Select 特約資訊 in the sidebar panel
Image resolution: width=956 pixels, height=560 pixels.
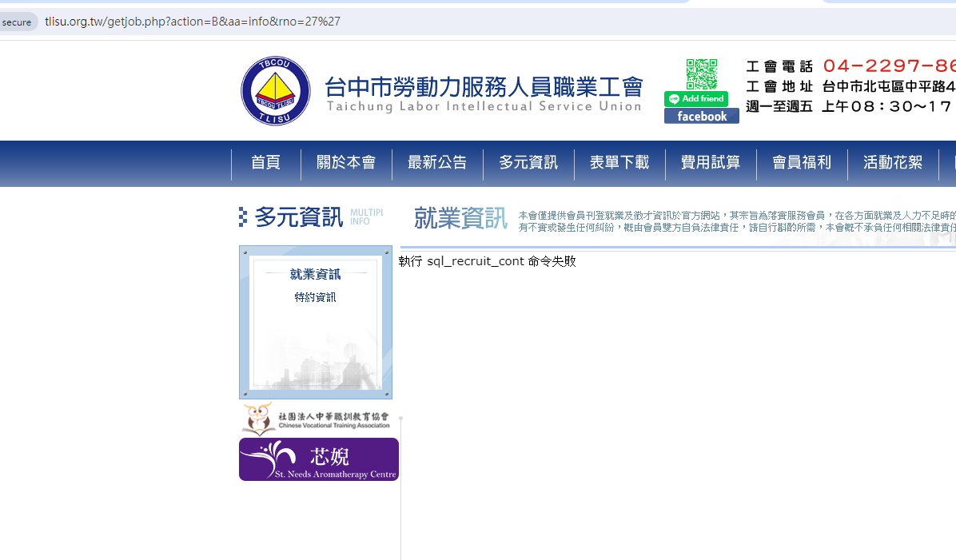pyautogui.click(x=315, y=297)
